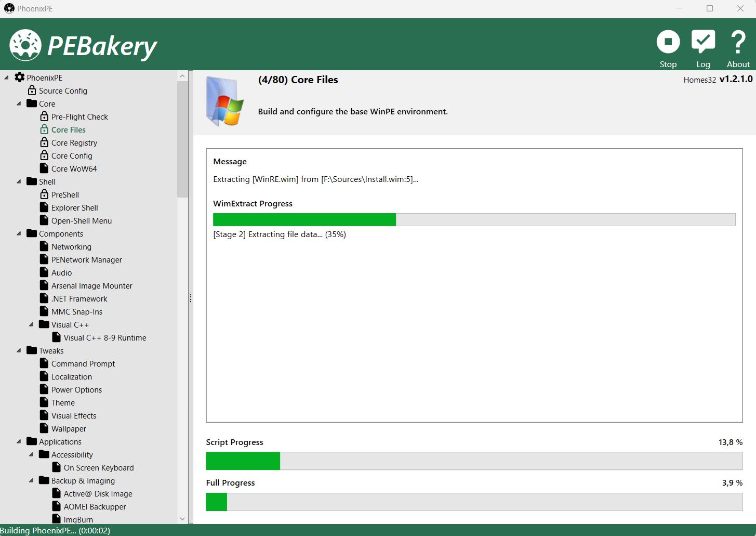Select MMC Snap-Ins script
This screenshot has height=536, width=756.
[77, 311]
